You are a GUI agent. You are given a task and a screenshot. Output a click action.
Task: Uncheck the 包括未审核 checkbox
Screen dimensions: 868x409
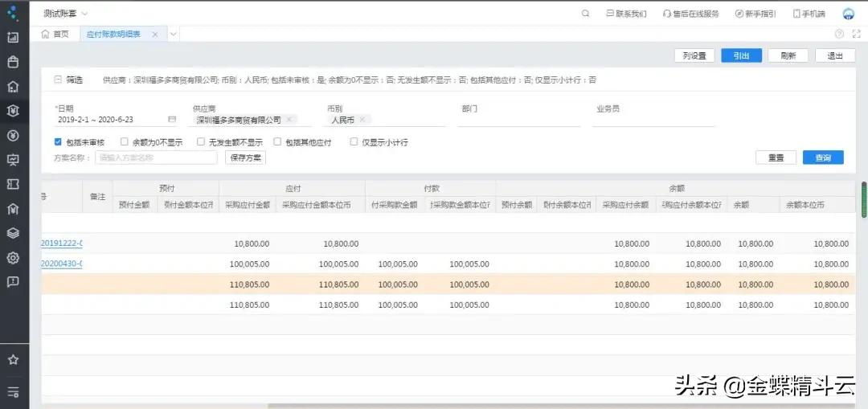pyautogui.click(x=58, y=141)
